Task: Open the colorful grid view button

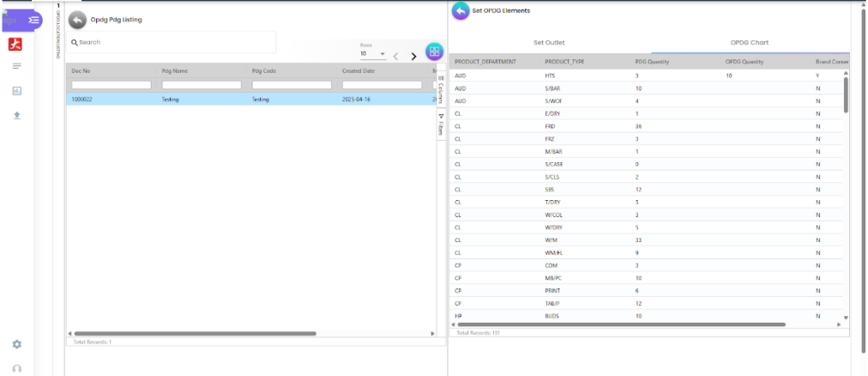Action: 435,52
